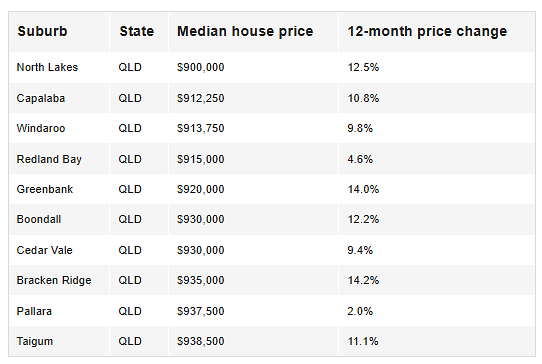Screen dimensions: 542x364
Task: Click the Bracken Ridge suburb cell
Action: [54, 280]
